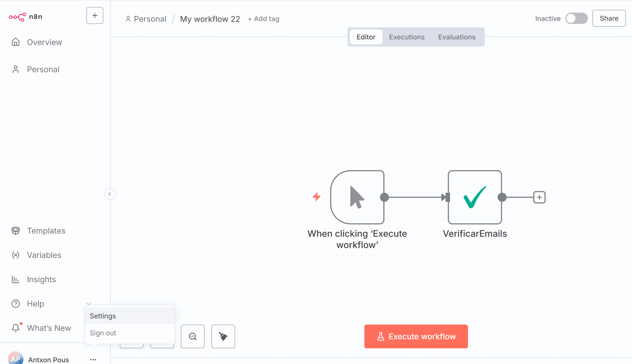The image size is (632, 364).
Task: Click the VerificarEmails node
Action: [x=474, y=197]
